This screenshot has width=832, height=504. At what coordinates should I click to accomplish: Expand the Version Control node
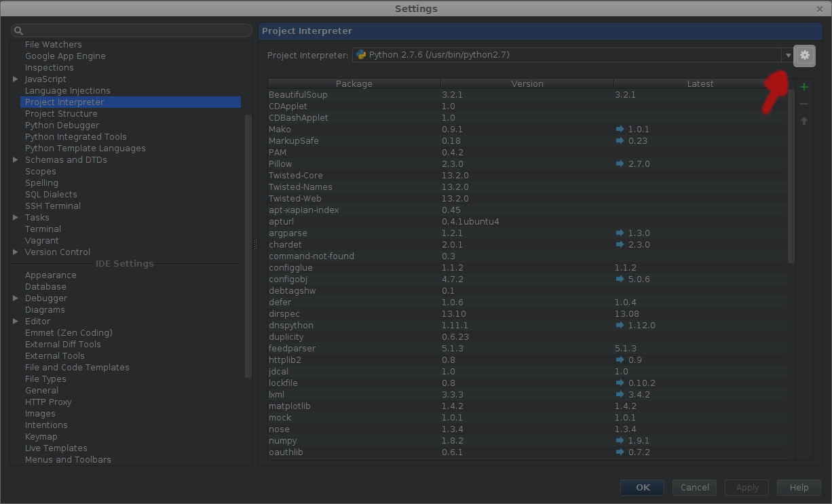(x=16, y=252)
